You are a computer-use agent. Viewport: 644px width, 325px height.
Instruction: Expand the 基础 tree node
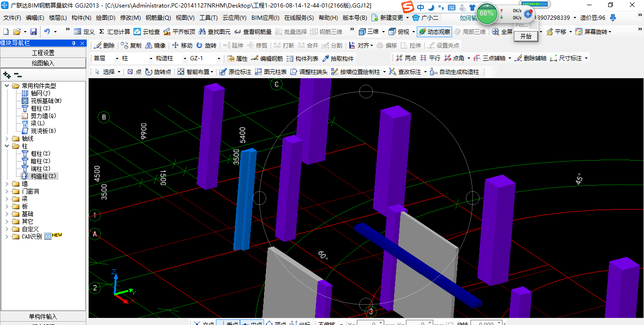pyautogui.click(x=7, y=214)
